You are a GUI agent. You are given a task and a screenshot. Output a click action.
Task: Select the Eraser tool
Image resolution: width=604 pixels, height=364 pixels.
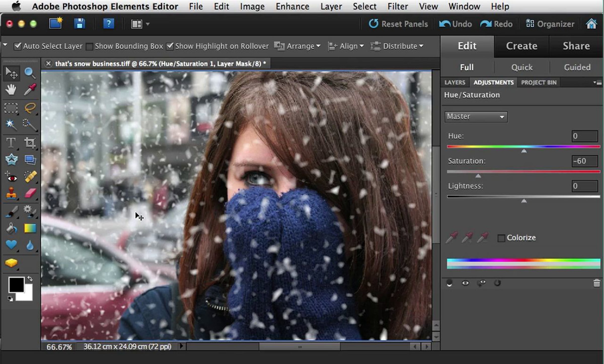(x=30, y=194)
